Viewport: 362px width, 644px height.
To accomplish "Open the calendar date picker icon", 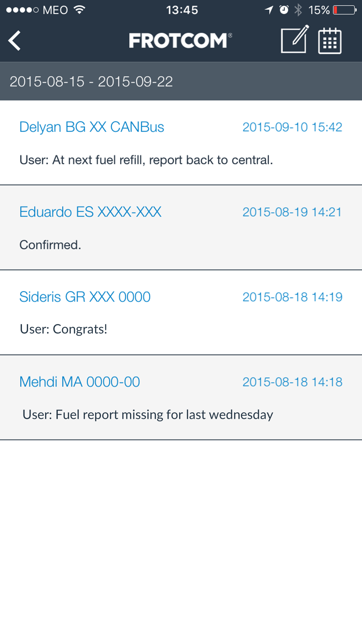I will click(x=330, y=41).
